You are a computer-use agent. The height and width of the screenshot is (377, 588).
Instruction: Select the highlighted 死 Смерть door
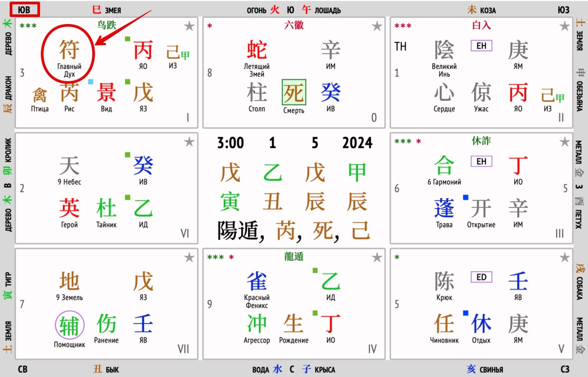coord(294,93)
